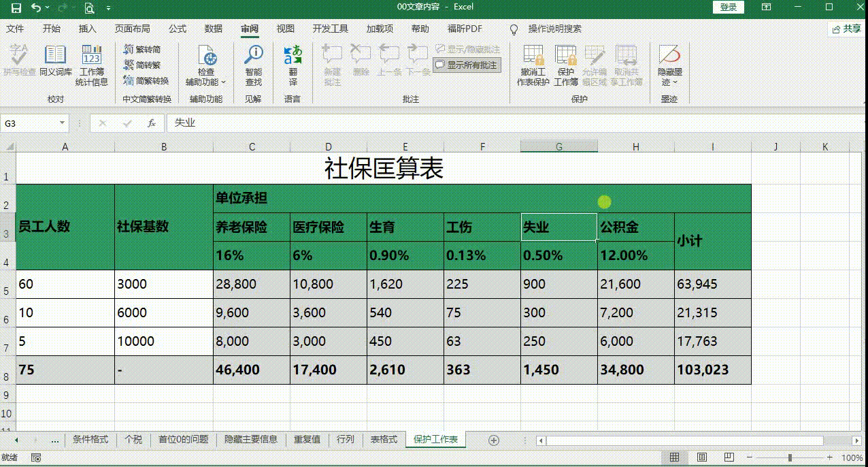Click Unprotect Sheet (撤消工作表保护)
This screenshot has height=467, width=868.
click(533, 66)
